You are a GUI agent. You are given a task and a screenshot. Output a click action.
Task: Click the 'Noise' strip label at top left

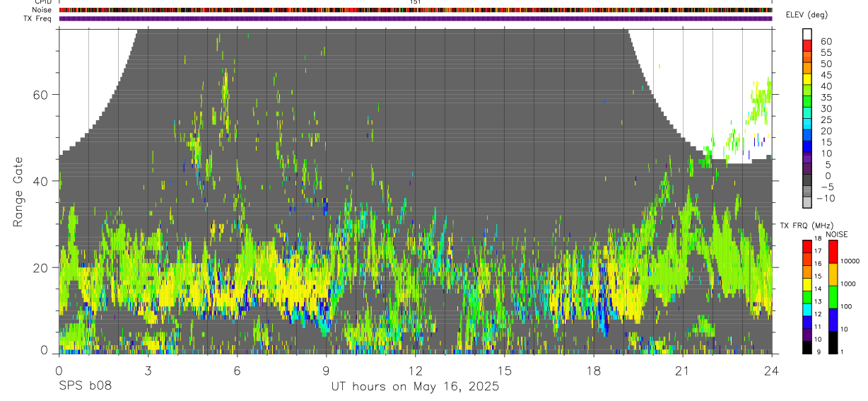click(x=42, y=10)
